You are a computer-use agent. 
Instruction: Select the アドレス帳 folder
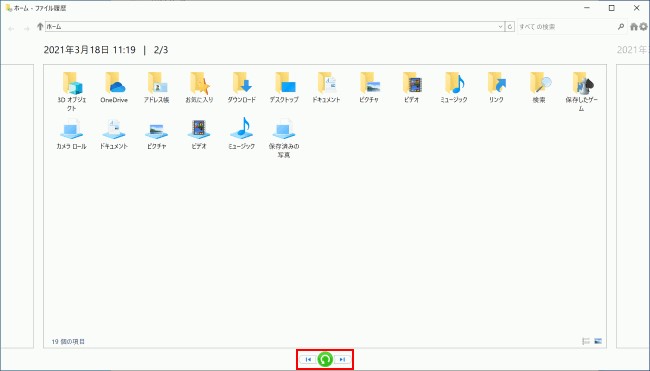point(157,87)
